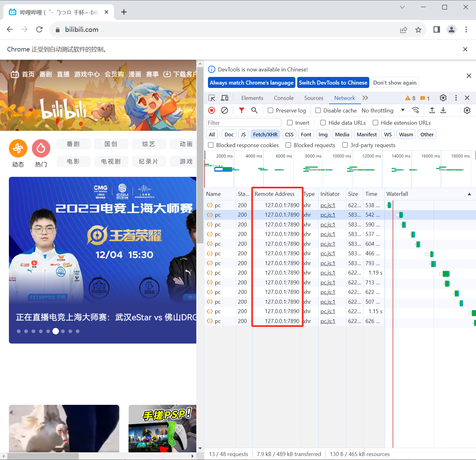Open 番剧 category button
Viewport: 476px width, 460px height.
pyautogui.click(x=73, y=144)
